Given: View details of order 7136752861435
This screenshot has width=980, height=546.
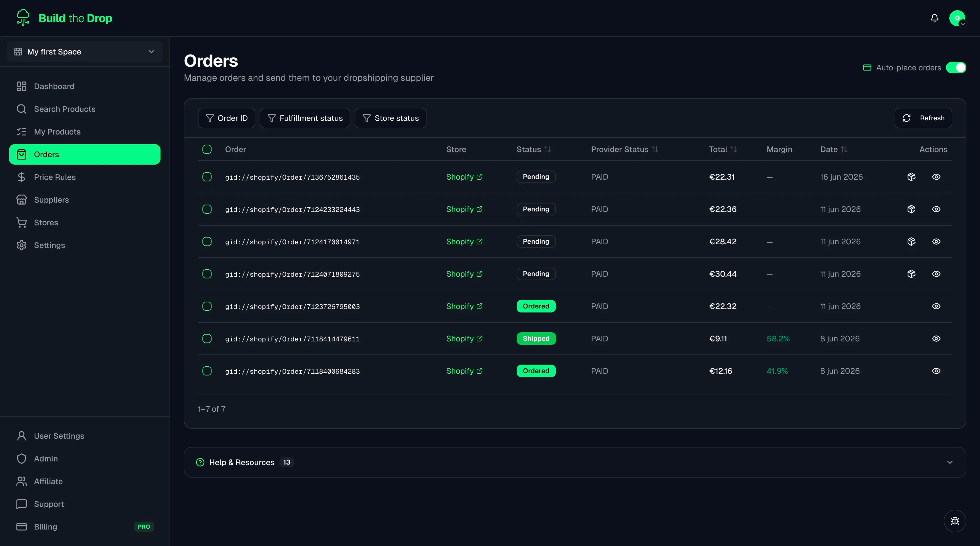Looking at the screenshot, I should (x=936, y=177).
